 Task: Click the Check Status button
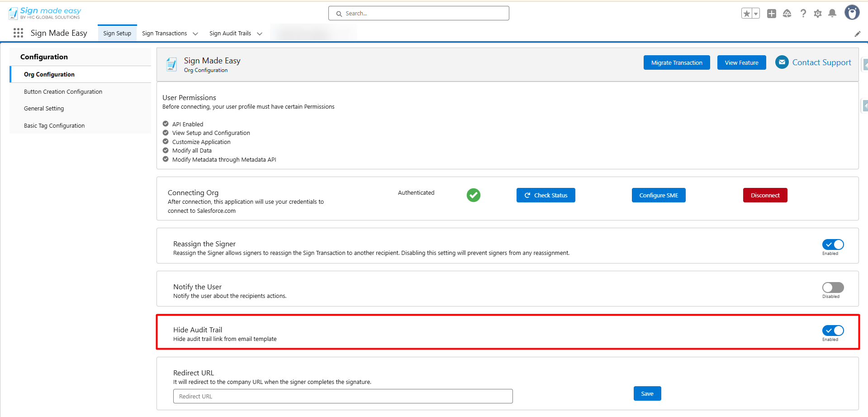545,195
